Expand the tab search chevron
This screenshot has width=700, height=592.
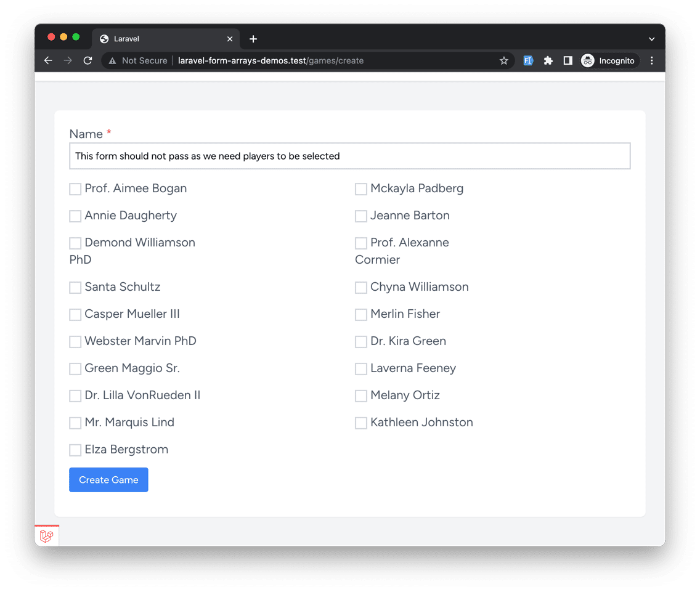pos(651,39)
